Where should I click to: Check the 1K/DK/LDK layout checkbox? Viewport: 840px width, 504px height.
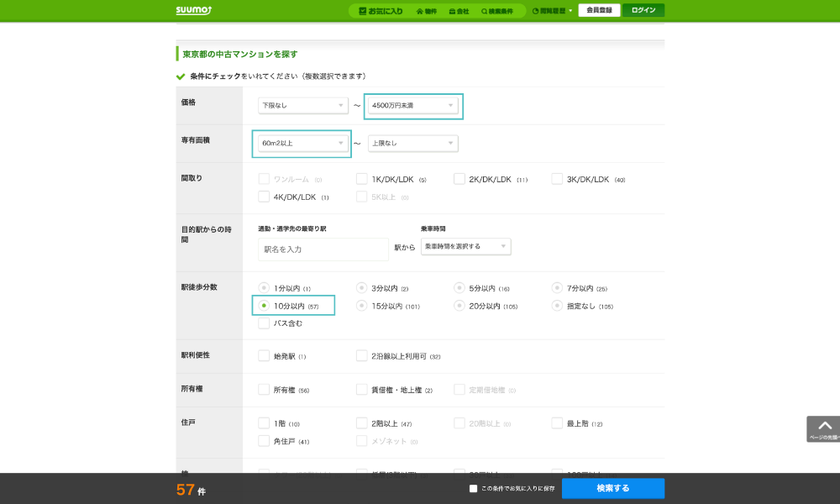[x=361, y=179]
